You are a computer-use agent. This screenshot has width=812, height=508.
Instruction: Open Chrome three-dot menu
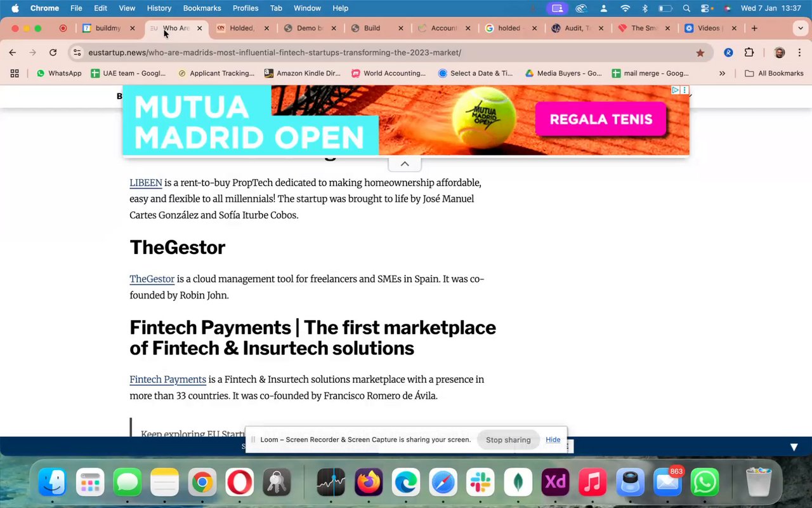799,53
